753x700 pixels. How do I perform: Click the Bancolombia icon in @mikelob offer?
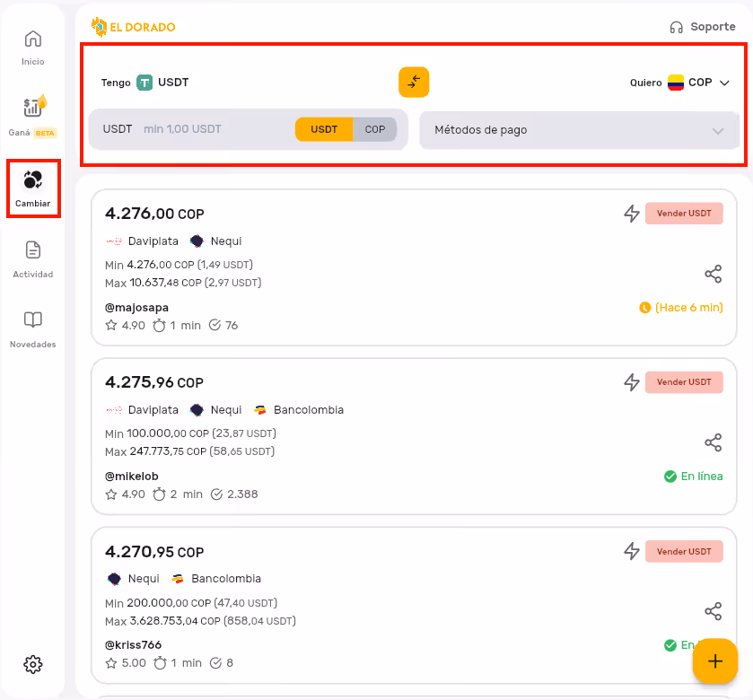click(259, 410)
